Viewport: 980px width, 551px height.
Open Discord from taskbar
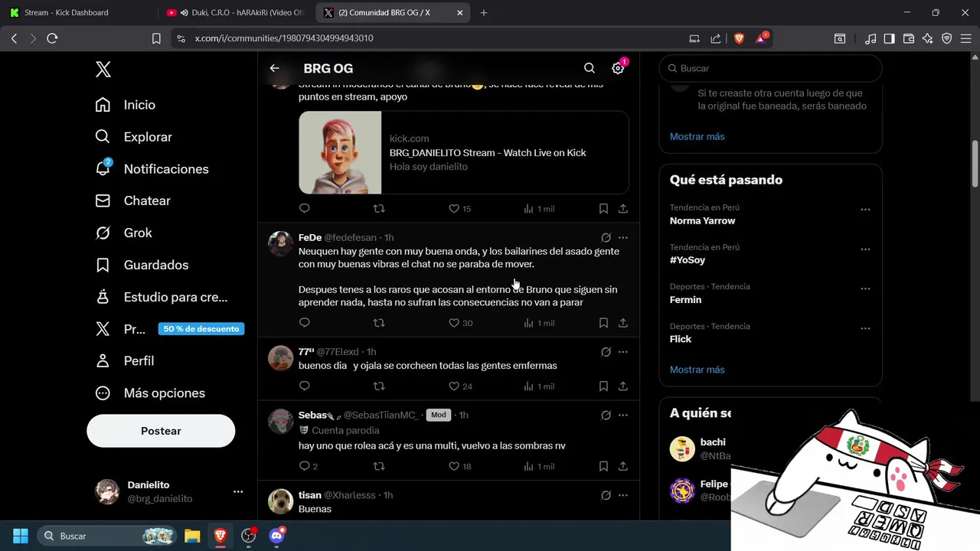[x=277, y=536]
